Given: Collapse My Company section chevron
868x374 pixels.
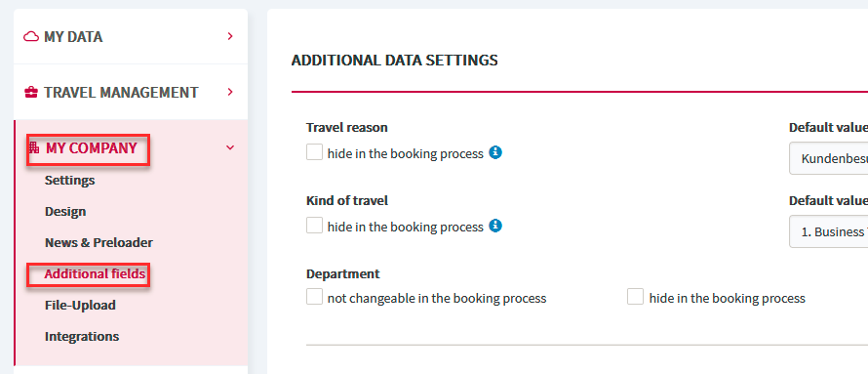Looking at the screenshot, I should (230, 147).
